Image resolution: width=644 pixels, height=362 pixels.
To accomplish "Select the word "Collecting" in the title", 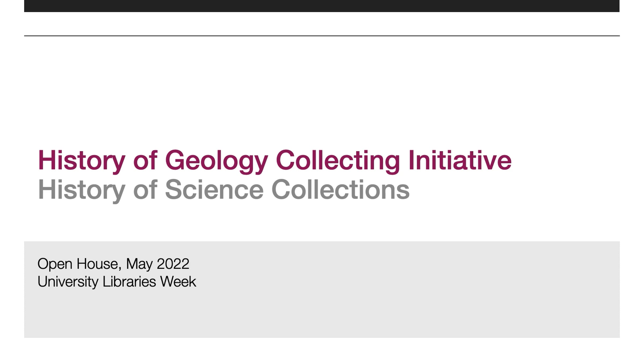I will click(x=338, y=160).
